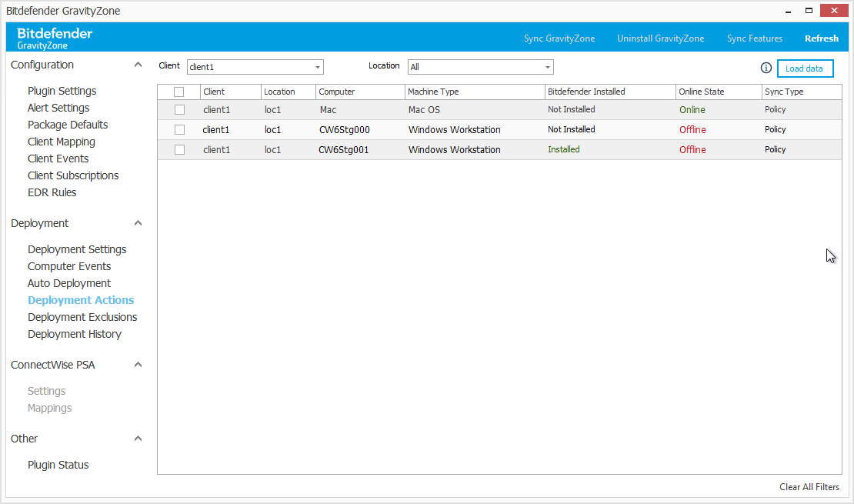Screen dimensions: 854x504
Task: Collapse the Other section chevron
Action: 138,438
